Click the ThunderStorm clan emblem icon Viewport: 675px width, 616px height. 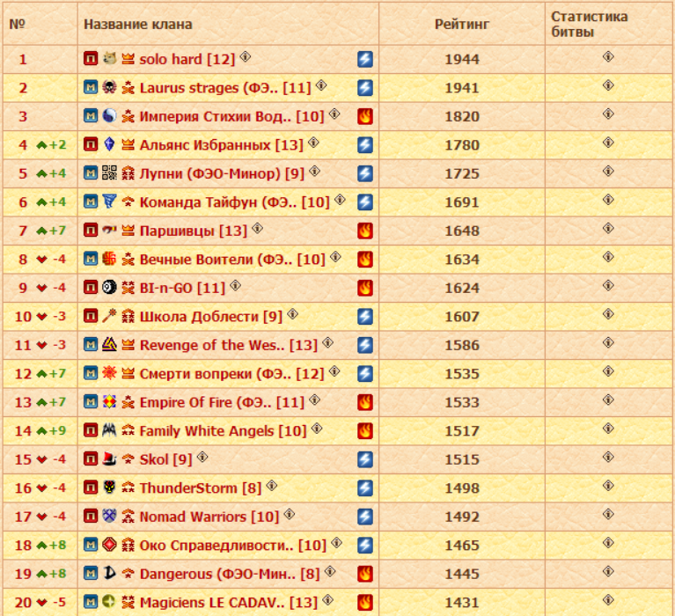pyautogui.click(x=109, y=488)
